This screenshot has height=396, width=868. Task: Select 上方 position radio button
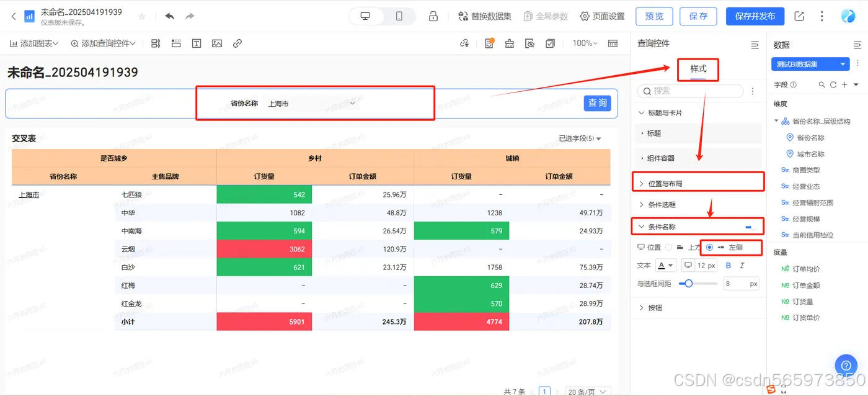pos(668,247)
